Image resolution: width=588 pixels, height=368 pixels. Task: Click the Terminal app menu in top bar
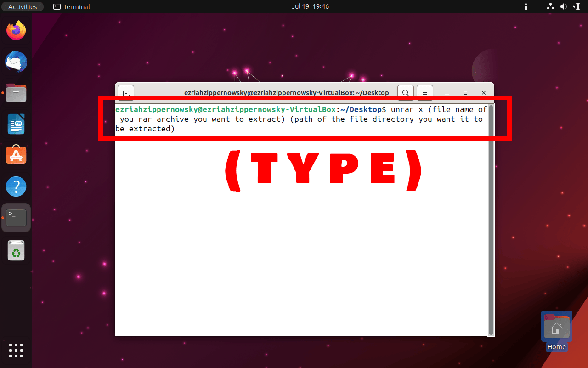(x=71, y=6)
